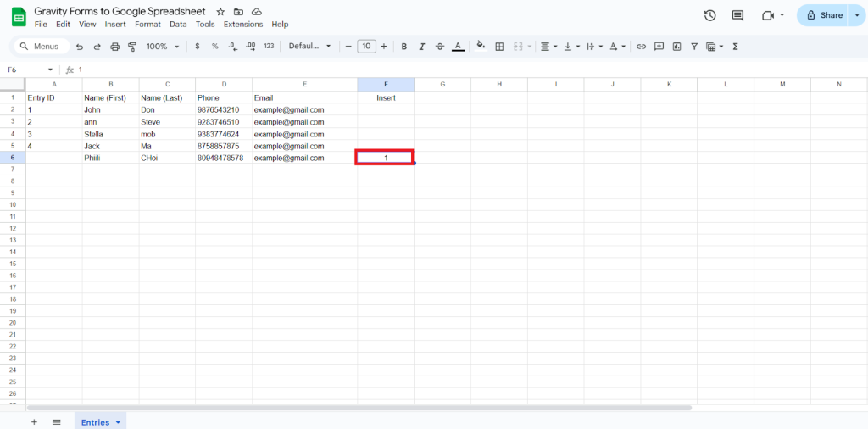
Task: Search in the Menus box
Action: [42, 47]
